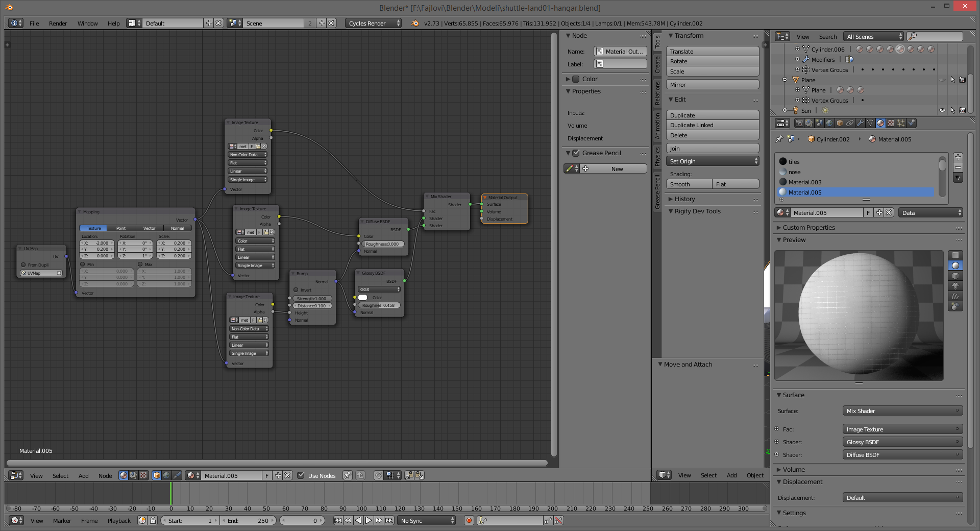Play the animation forward

[369, 520]
